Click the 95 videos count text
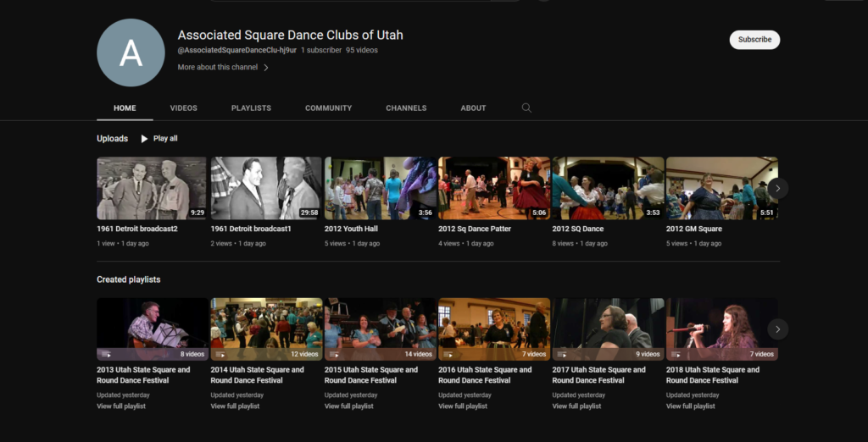 pyautogui.click(x=362, y=50)
